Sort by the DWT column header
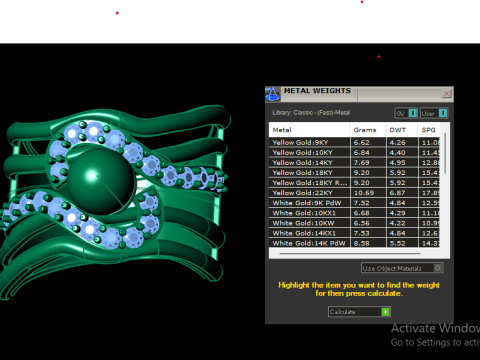480x360 pixels. coord(401,130)
